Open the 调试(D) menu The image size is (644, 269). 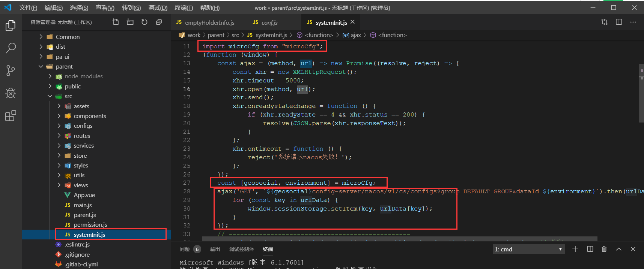pos(158,7)
